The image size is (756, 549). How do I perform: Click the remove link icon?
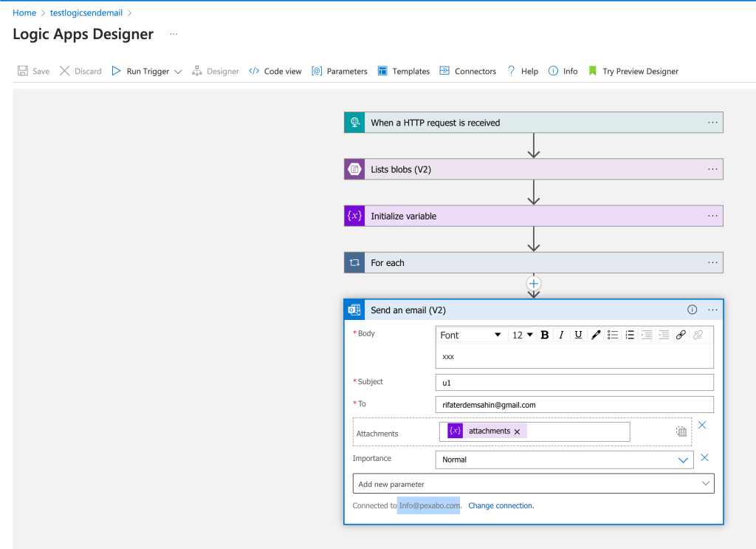(698, 335)
